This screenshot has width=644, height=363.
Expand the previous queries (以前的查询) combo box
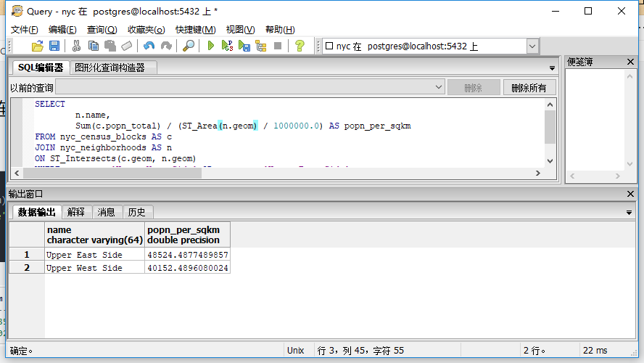[439, 87]
